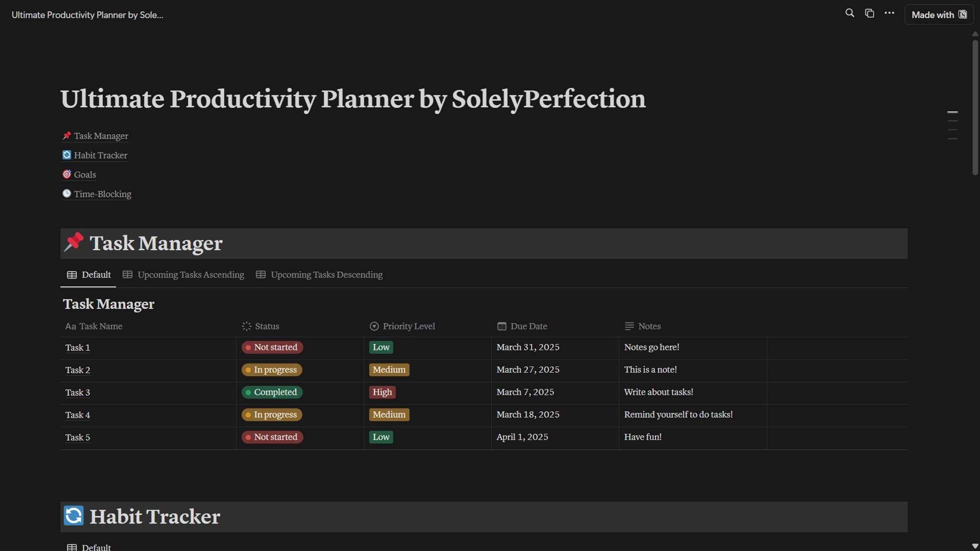Click the red pushpin icon beside Task Manager heading
The image size is (980, 551).
point(73,242)
